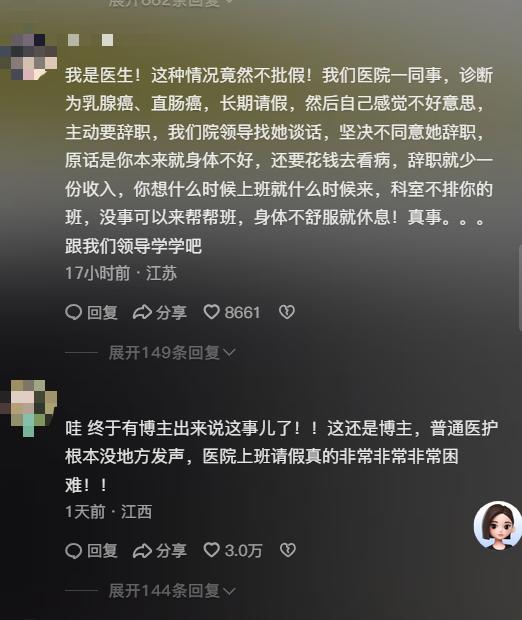Dislike the Jiangxi comment via broken heart icon
Viewport: 522px width, 620px height.
[x=287, y=550]
